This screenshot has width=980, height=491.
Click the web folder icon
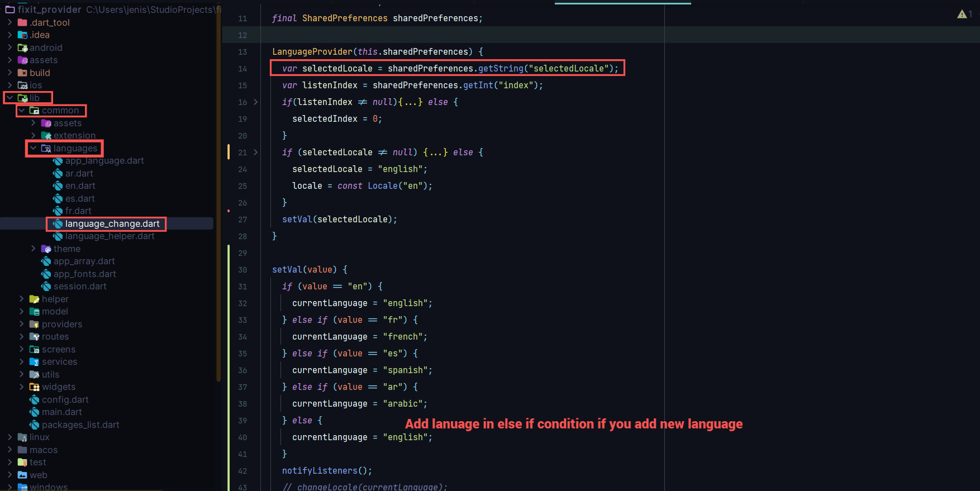tap(22, 475)
